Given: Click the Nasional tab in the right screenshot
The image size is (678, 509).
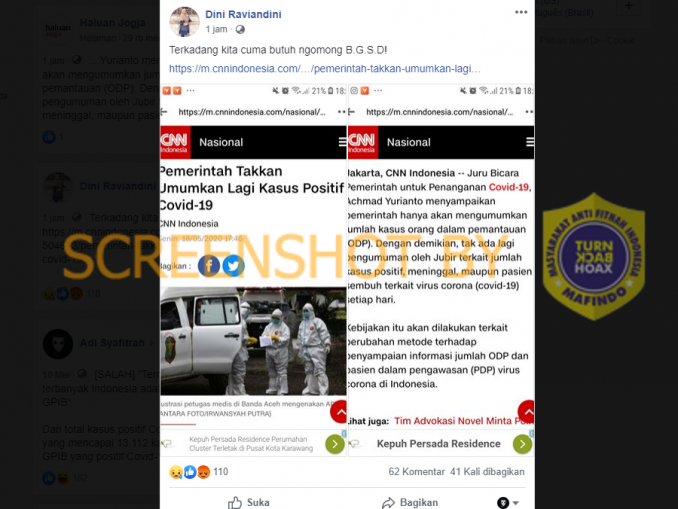Looking at the screenshot, I should pyautogui.click(x=409, y=142).
